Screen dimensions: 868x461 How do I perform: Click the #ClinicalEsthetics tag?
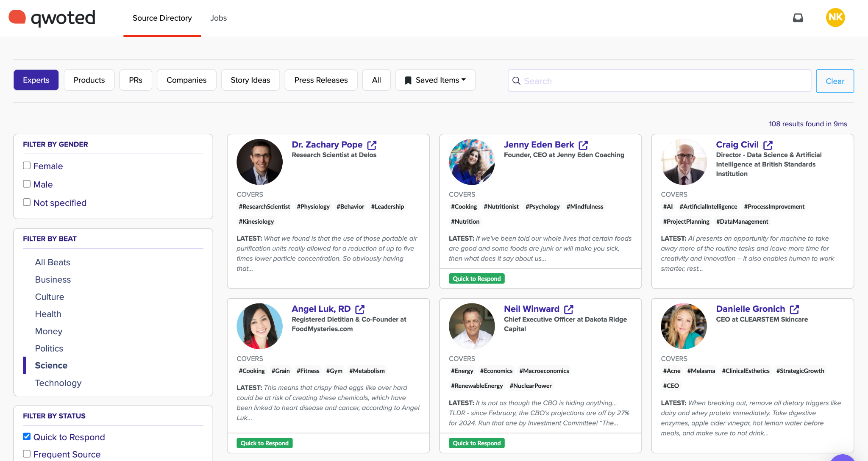[746, 371]
